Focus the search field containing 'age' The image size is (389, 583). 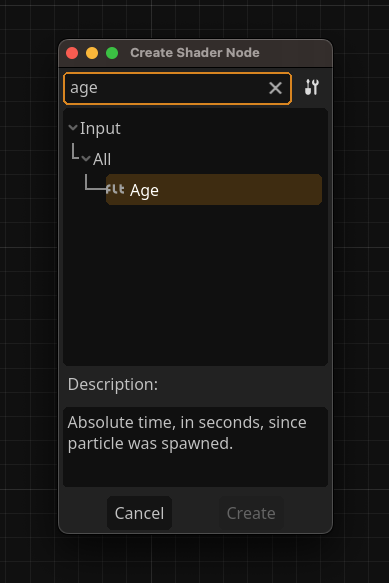pyautogui.click(x=165, y=88)
